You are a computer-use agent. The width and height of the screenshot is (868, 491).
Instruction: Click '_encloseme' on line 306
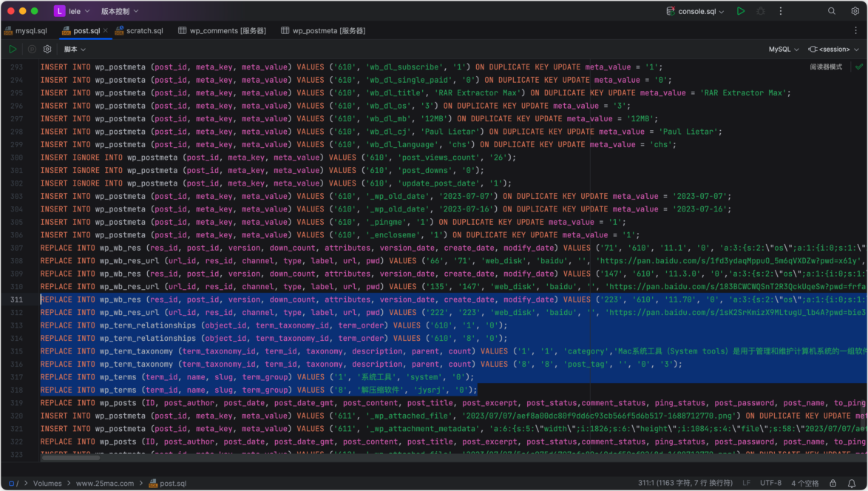[x=393, y=234]
